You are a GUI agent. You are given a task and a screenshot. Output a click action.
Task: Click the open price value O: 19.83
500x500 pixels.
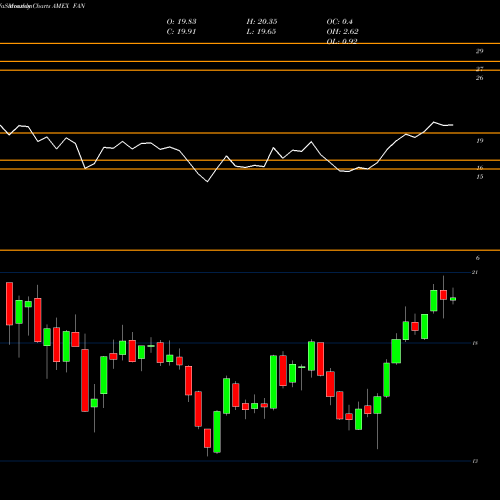[181, 22]
